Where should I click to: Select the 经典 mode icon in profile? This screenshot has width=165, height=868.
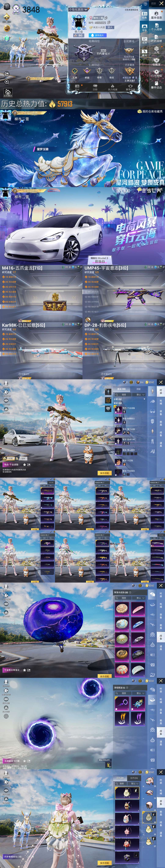pyautogui.click(x=144, y=15)
